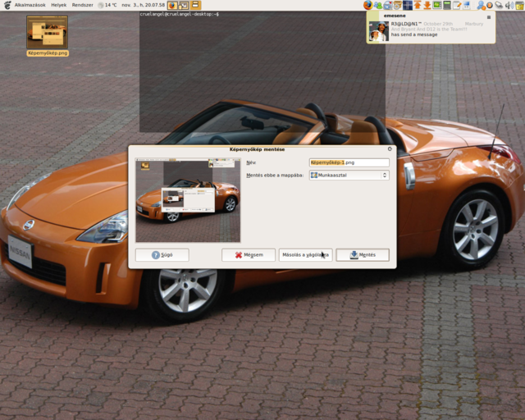The height and width of the screenshot is (420, 525).
Task: Open the Alkalmazások menu
Action: [29, 5]
